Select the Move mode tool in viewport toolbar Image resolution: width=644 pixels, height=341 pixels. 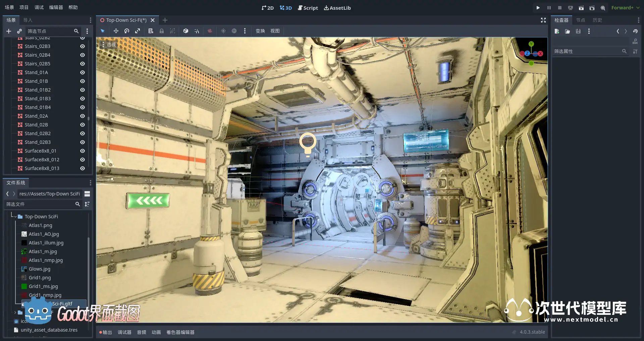116,31
